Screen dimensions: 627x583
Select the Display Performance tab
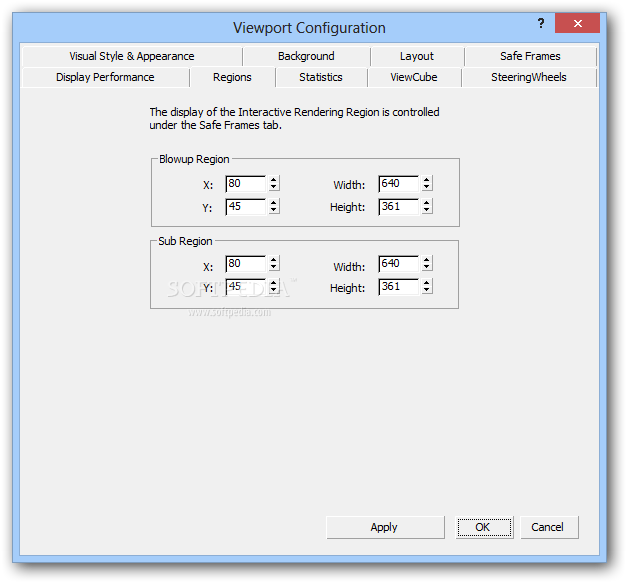pyautogui.click(x=105, y=77)
